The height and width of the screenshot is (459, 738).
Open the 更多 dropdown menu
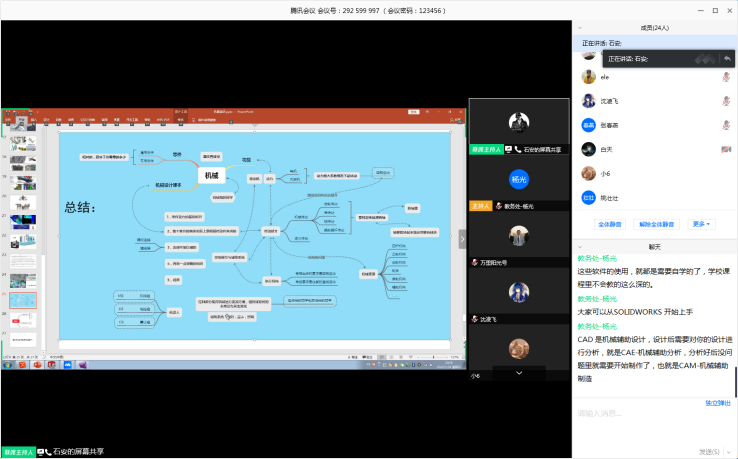tap(699, 224)
